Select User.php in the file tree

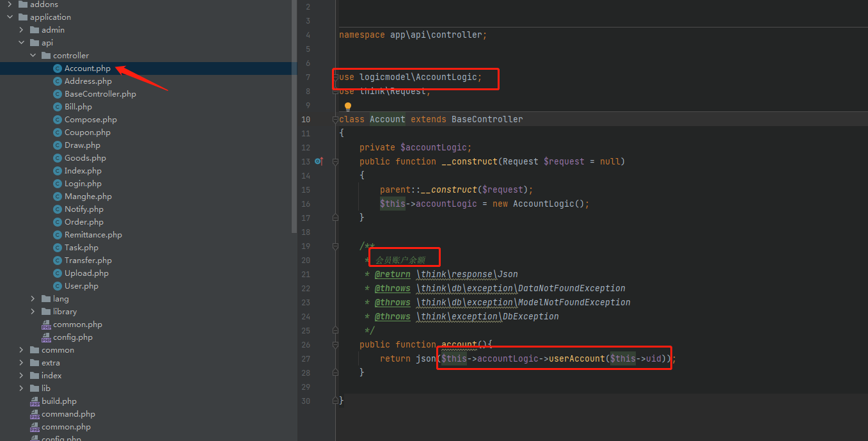tap(81, 286)
